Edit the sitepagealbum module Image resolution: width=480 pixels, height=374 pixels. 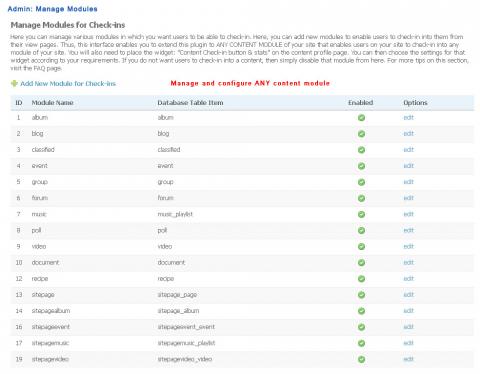(x=408, y=311)
